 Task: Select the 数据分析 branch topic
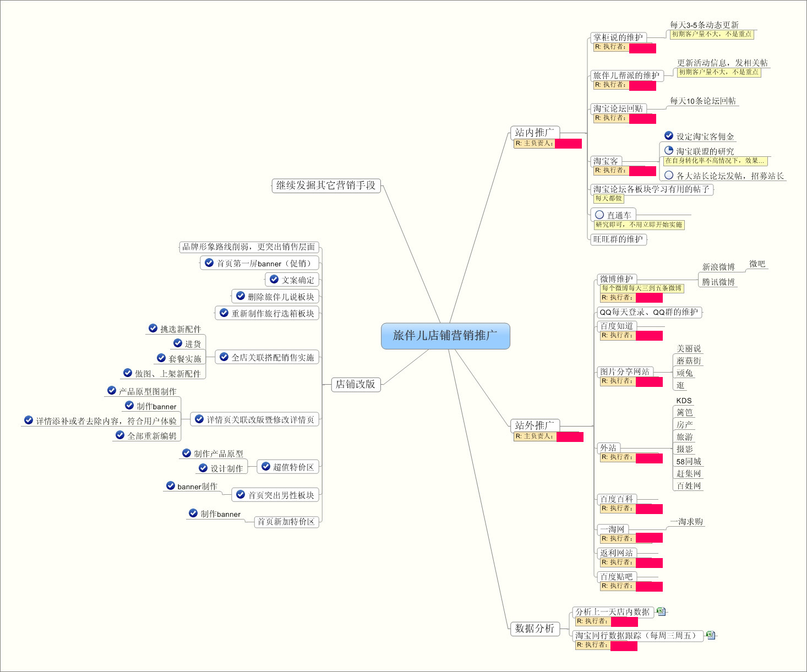[535, 629]
